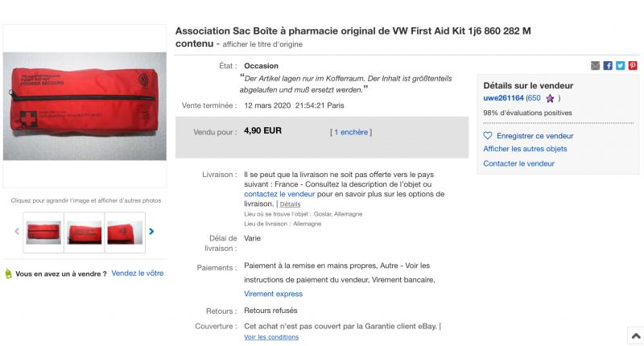Select third red bag thumbnail
Screen dimensions: 644x346
[125, 233]
